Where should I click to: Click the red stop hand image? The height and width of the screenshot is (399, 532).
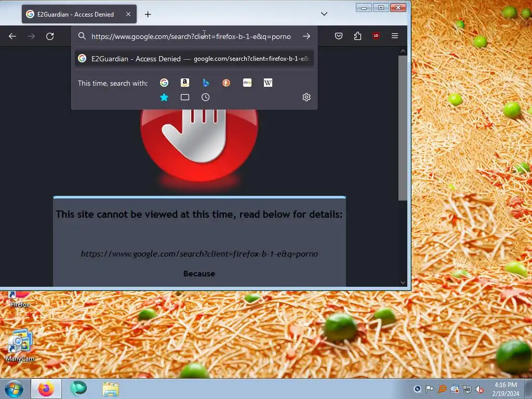point(199,146)
